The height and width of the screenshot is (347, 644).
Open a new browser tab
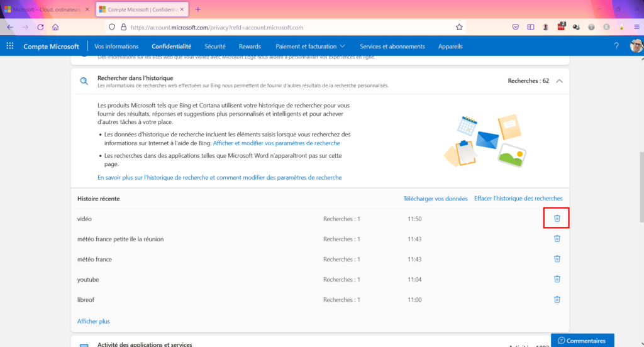click(198, 9)
